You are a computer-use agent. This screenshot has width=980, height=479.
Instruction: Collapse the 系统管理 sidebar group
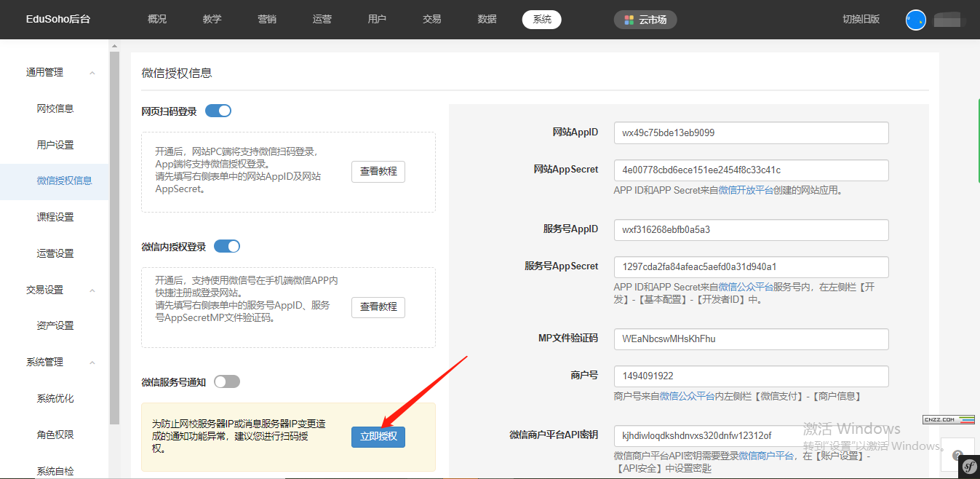(x=92, y=363)
